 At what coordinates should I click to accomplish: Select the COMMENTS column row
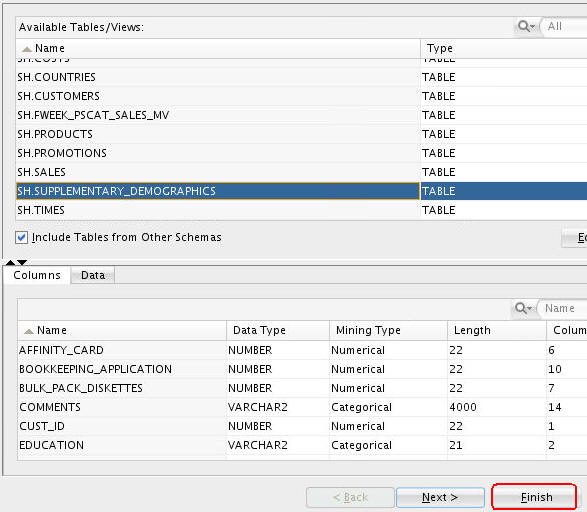[x=302, y=408]
